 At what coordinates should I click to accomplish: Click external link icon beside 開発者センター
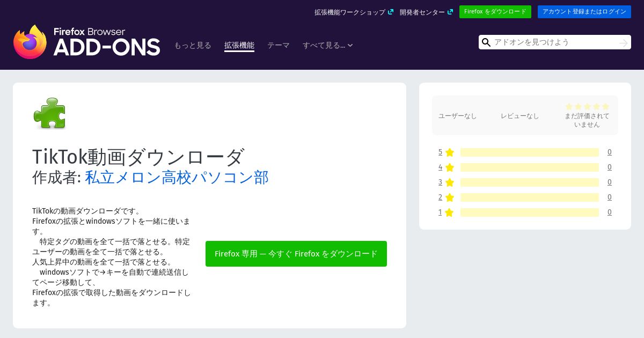(450, 12)
